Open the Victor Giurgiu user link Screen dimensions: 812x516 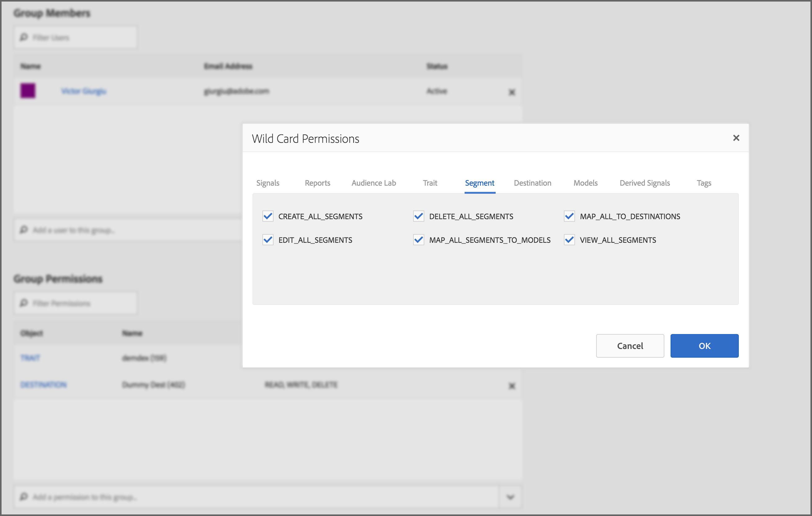point(84,91)
